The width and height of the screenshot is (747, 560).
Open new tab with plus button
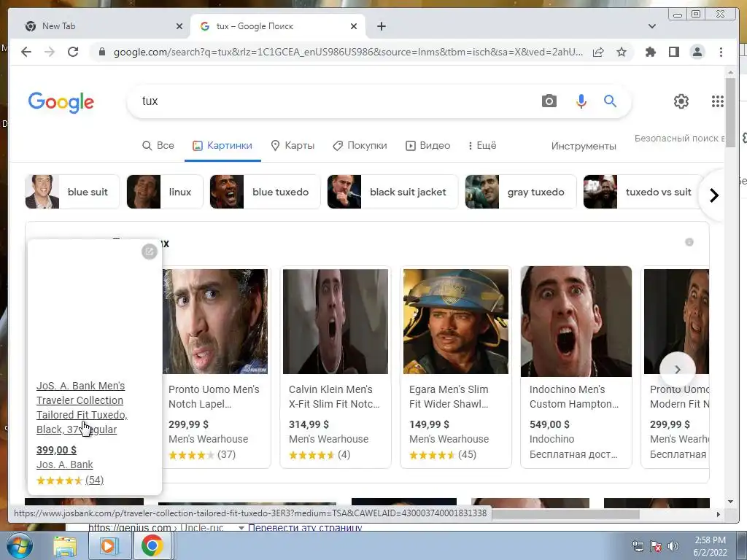coord(381,26)
